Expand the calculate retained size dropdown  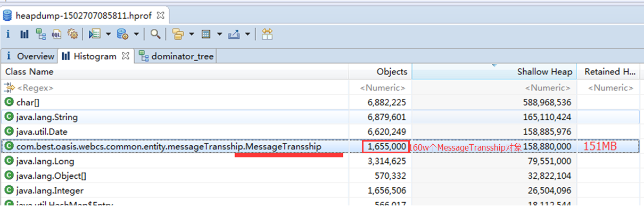point(219,35)
